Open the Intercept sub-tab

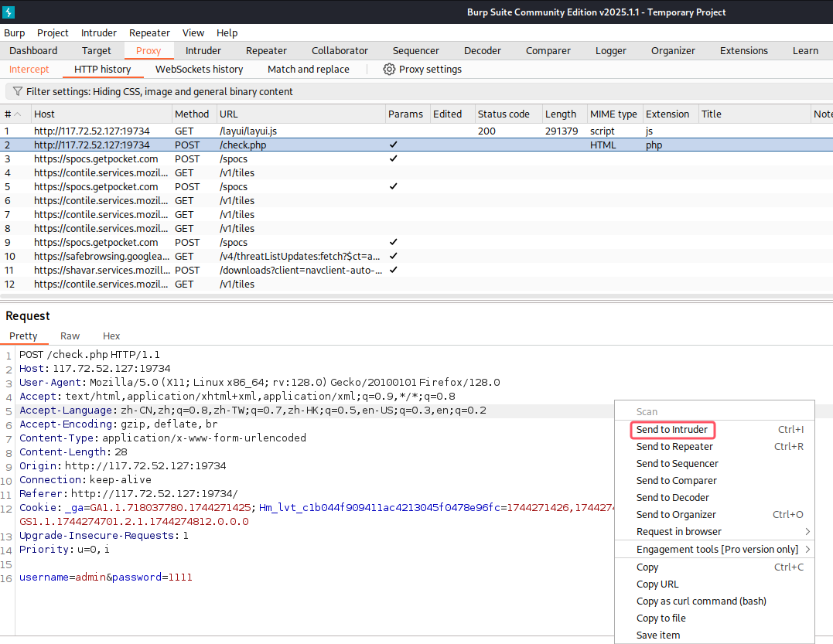[x=29, y=70]
